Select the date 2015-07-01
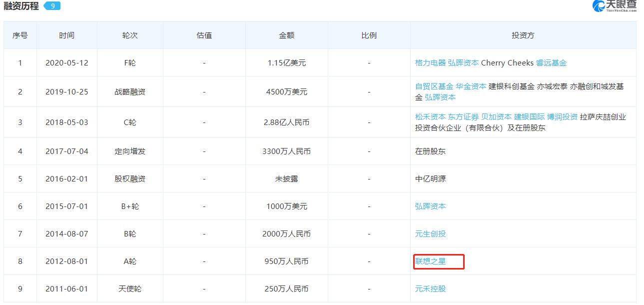 (66, 206)
